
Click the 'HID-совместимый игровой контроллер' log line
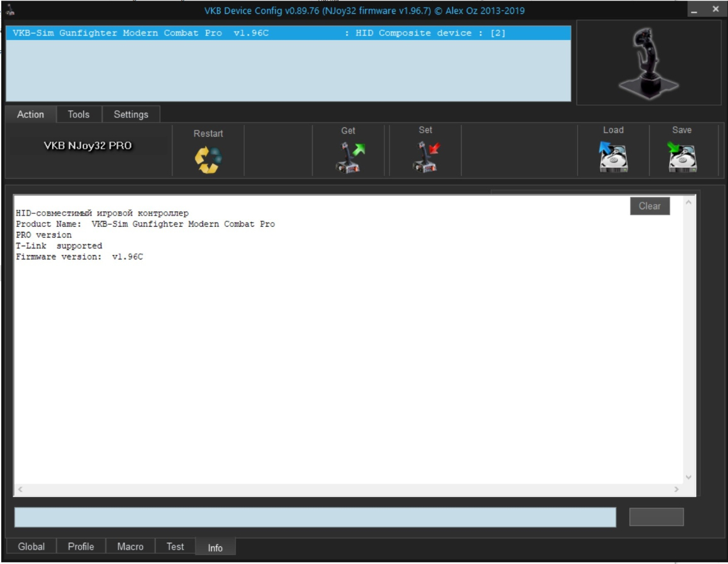(102, 213)
